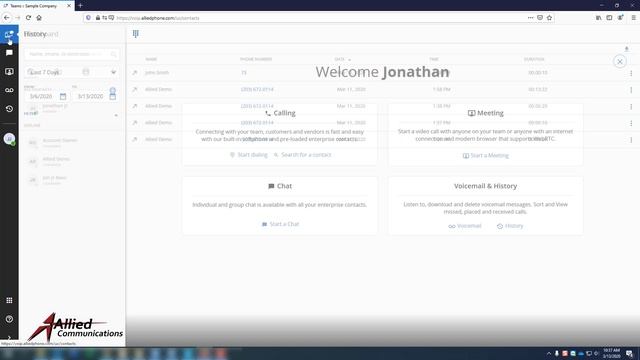Click the Phone Number column header
The image size is (640, 360).
[256, 59]
